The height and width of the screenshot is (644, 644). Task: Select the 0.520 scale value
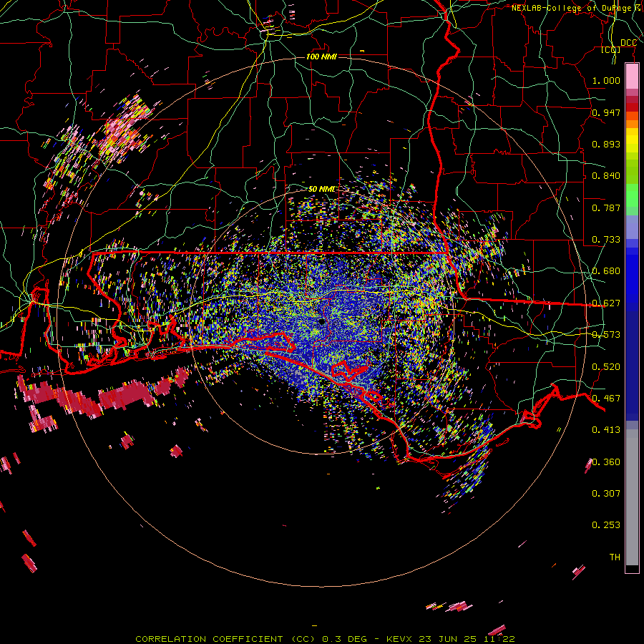click(606, 367)
